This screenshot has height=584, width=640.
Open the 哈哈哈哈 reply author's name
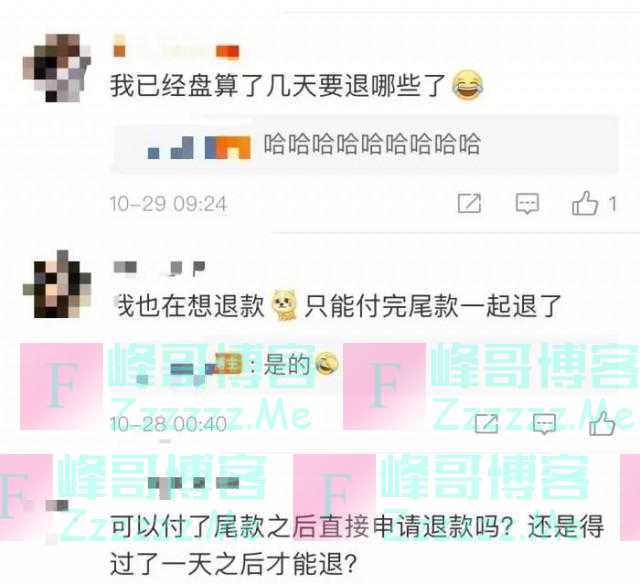click(x=199, y=148)
